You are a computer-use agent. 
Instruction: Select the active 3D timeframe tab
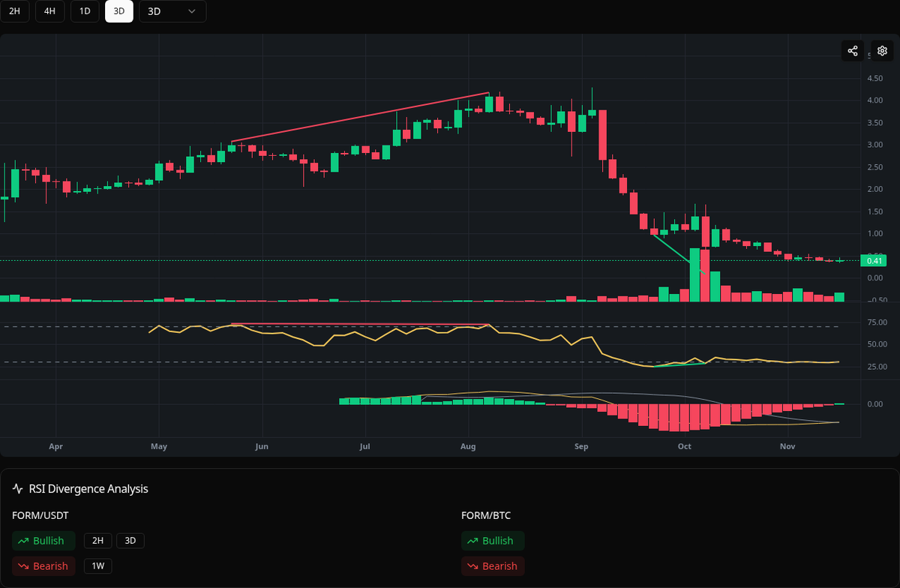tap(118, 11)
